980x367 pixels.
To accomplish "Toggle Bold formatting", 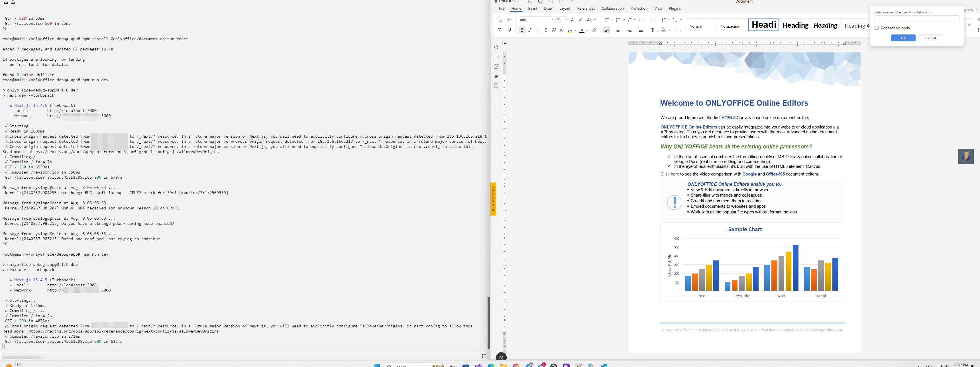I will pyautogui.click(x=522, y=30).
